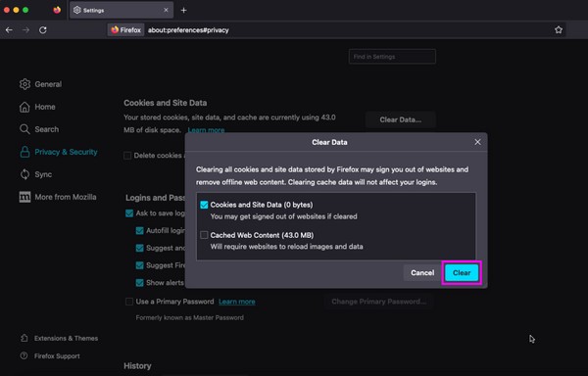Screen dimensions: 588x376
Task: Bookmark this page with star icon
Action: (559, 30)
